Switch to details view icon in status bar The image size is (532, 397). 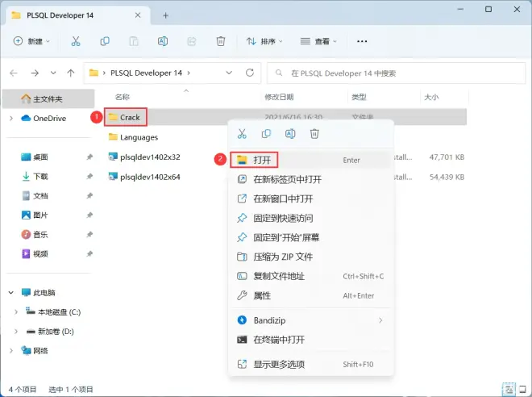(x=509, y=389)
